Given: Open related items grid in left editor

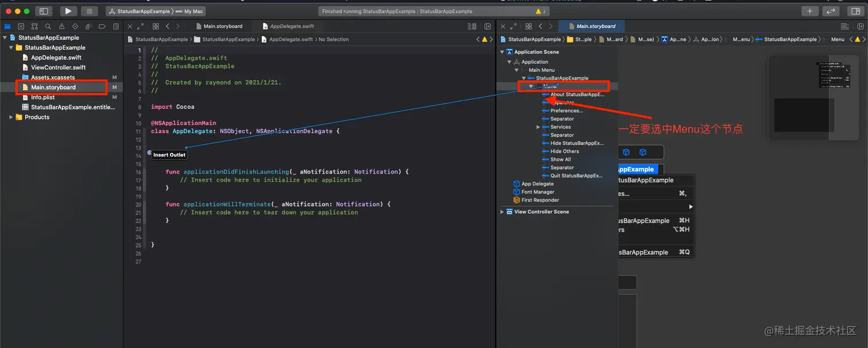Looking at the screenshot, I should click(x=156, y=26).
